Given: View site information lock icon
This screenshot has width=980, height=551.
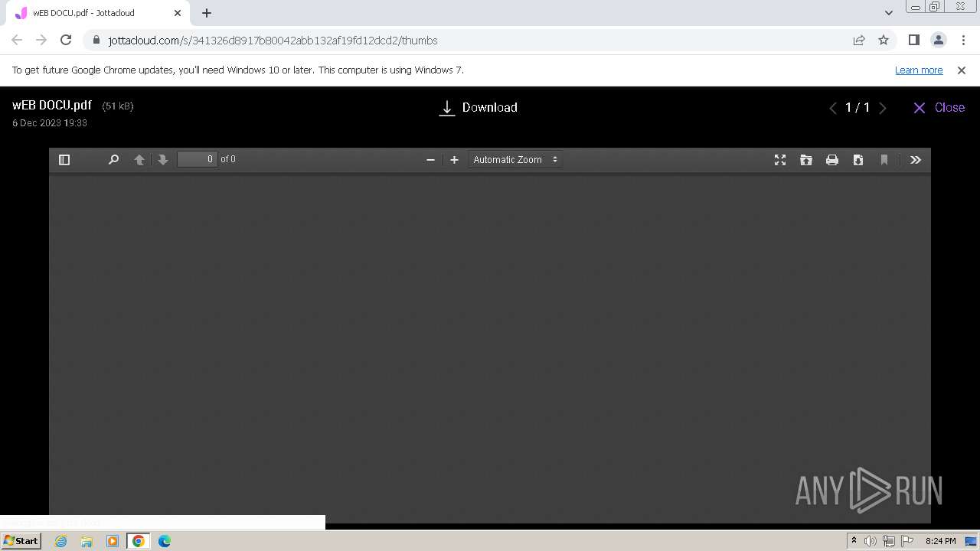Looking at the screenshot, I should 96,40.
